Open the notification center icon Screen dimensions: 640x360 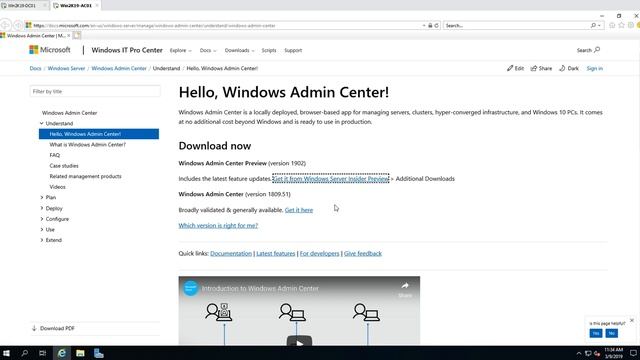tap(633, 353)
